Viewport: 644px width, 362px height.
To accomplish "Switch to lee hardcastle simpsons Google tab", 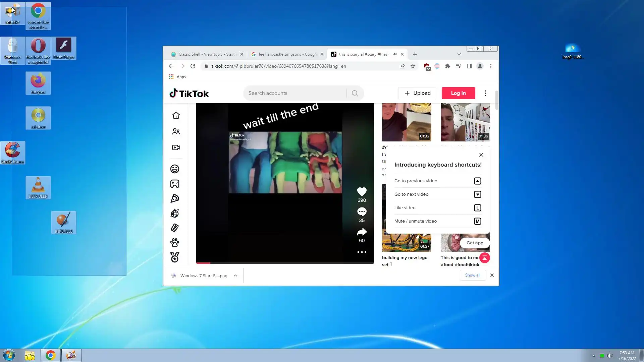I will [x=287, y=54].
